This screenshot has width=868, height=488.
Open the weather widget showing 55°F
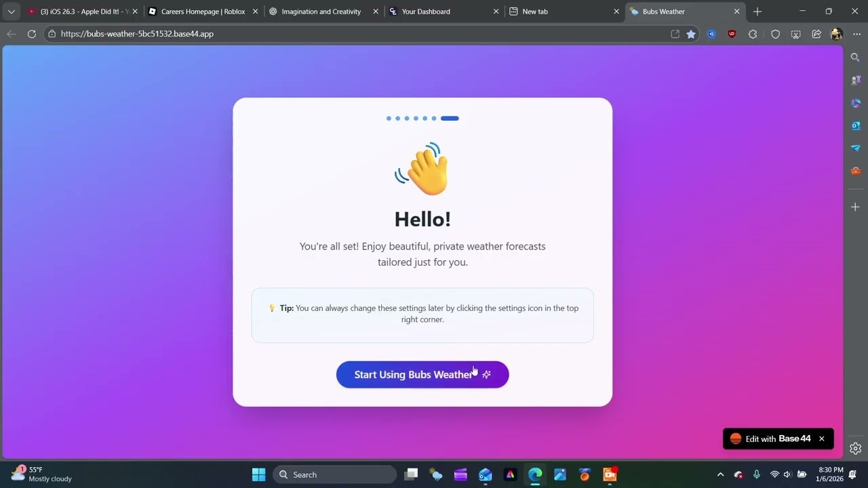point(41,474)
